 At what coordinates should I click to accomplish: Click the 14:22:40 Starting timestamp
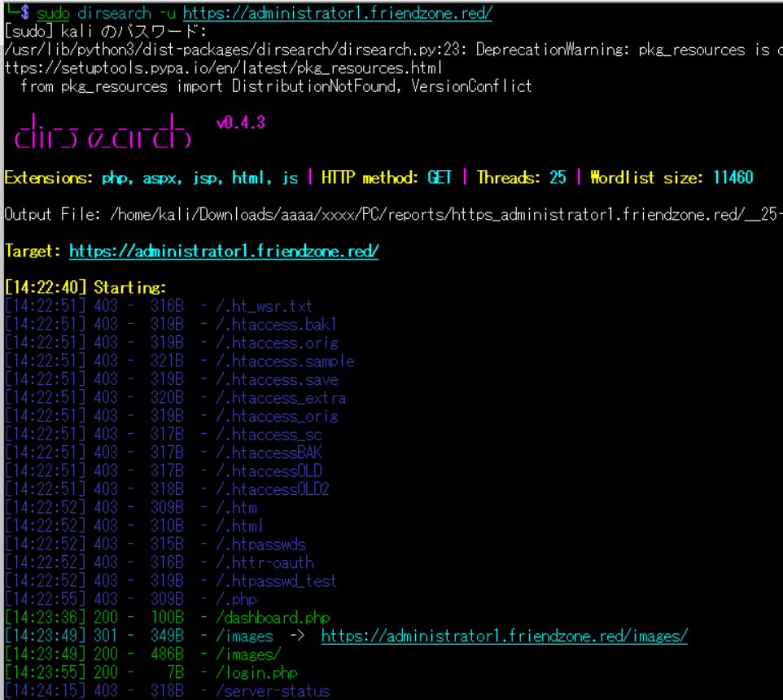(46, 287)
